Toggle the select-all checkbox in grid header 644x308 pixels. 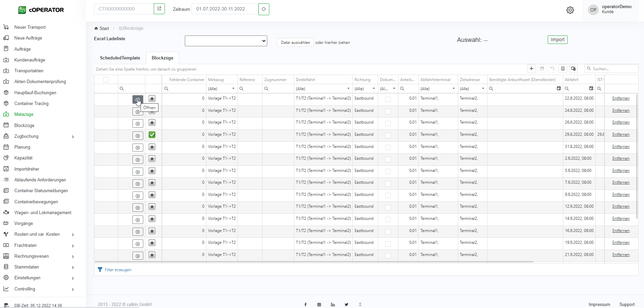pos(106,80)
